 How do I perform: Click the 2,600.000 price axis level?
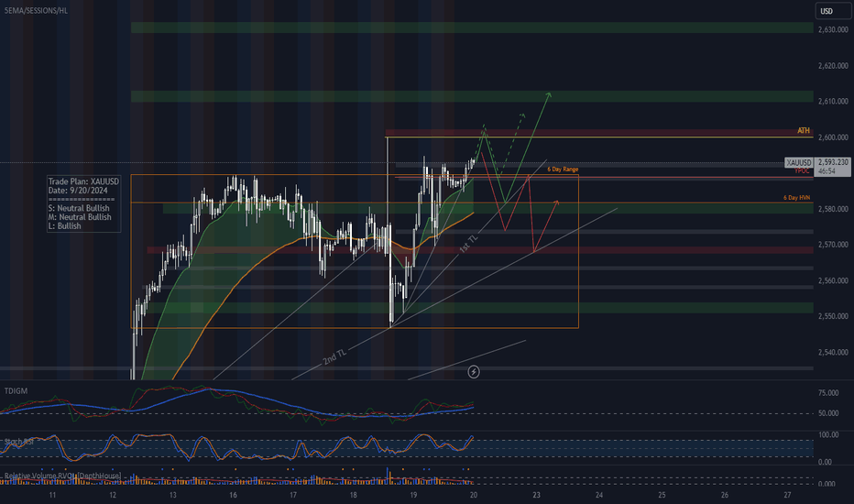[833, 137]
